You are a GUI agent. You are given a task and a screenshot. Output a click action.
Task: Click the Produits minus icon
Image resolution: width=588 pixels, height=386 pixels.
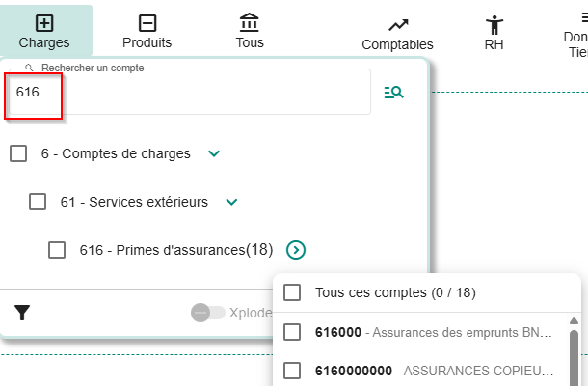(147, 23)
